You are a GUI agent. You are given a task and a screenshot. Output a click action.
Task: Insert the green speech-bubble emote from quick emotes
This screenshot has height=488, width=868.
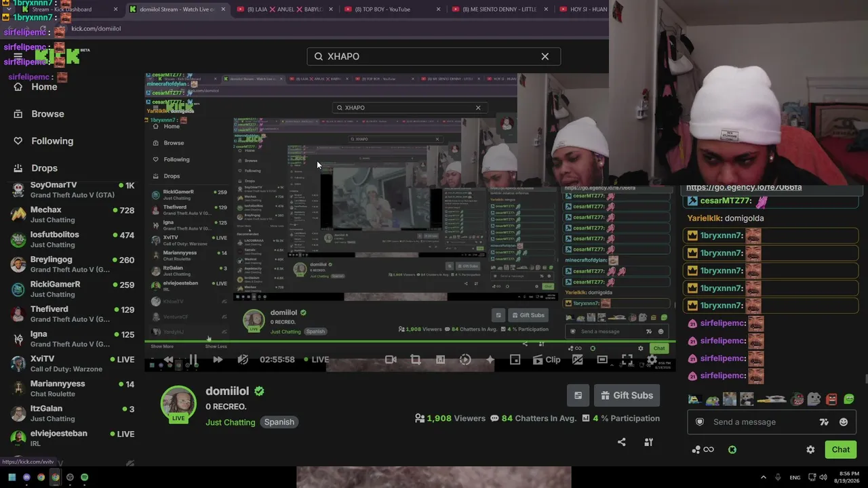(849, 399)
